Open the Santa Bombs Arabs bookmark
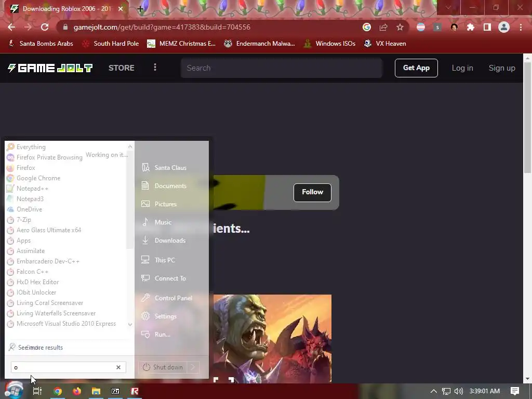This screenshot has width=532, height=399. tap(41, 44)
